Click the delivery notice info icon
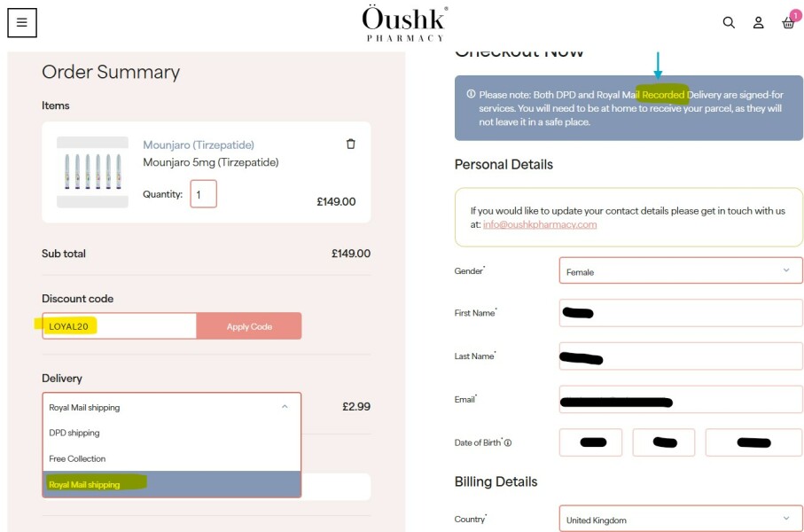Image resolution: width=804 pixels, height=532 pixels. [x=471, y=95]
